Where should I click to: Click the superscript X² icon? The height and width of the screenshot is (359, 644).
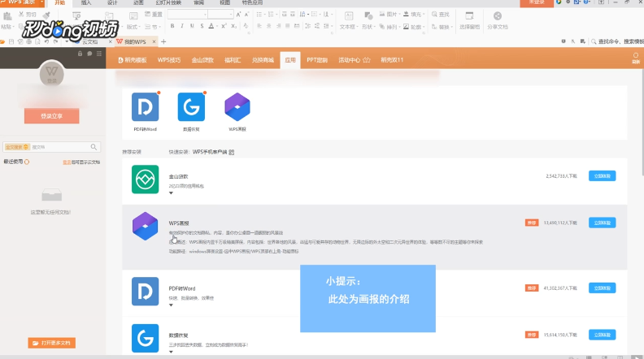point(224,26)
